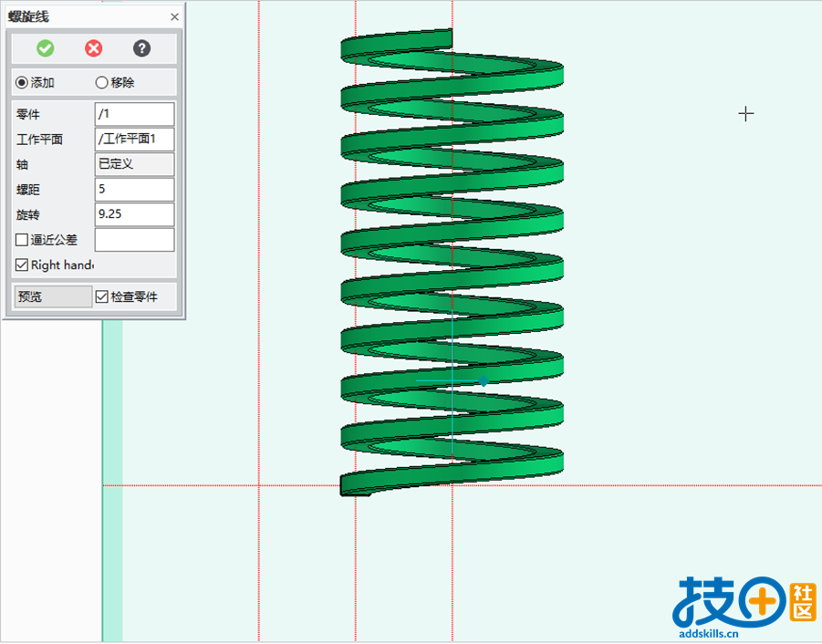This screenshot has width=822, height=644.
Task: Confirm the helix with the green checkmark
Action: (45, 48)
